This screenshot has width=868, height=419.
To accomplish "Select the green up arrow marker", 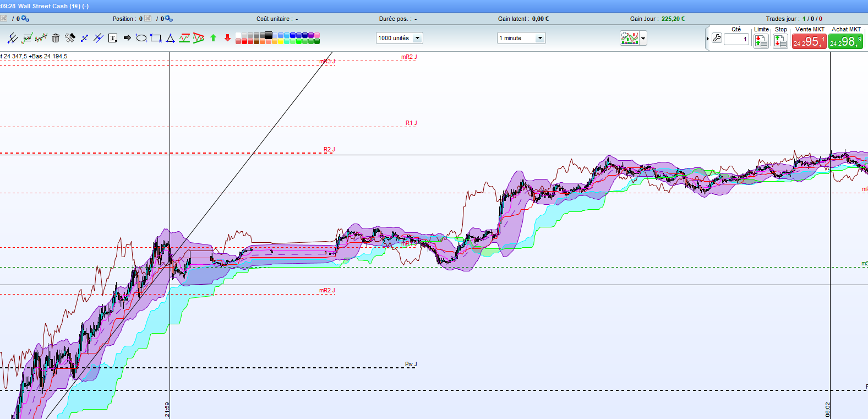I will pos(214,38).
